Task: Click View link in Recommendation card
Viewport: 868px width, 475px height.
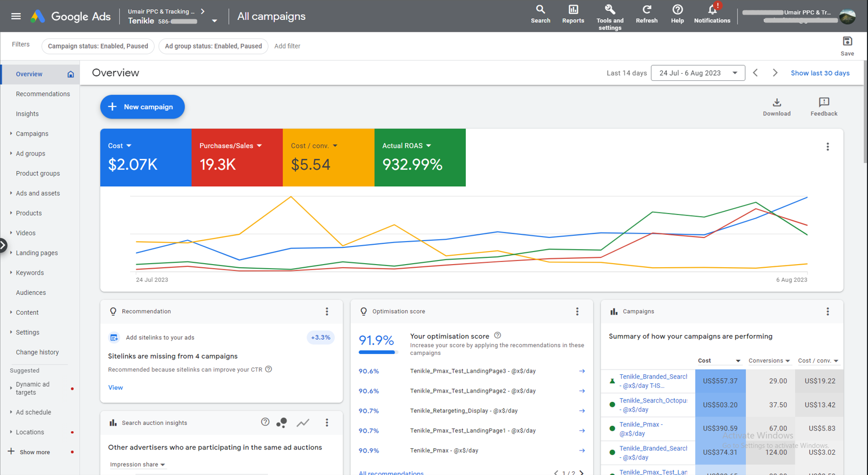Action: pos(115,387)
